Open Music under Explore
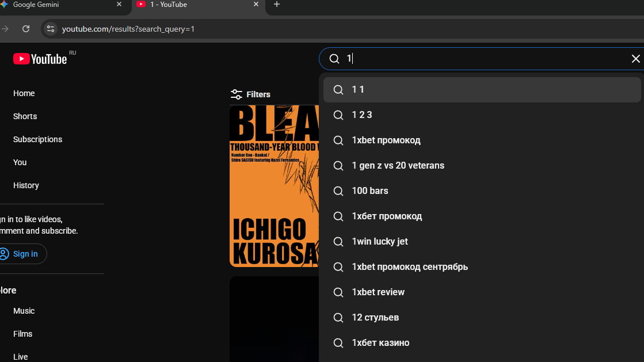Viewport: 644px width, 362px height. click(x=24, y=311)
